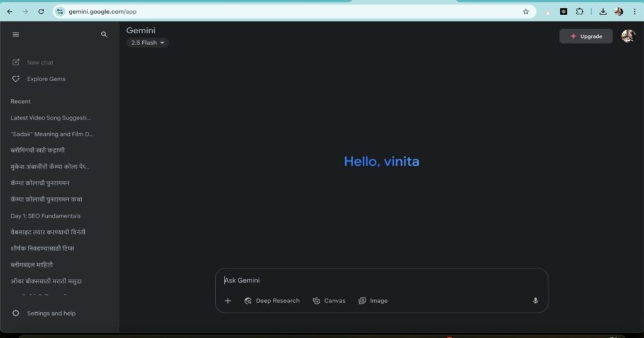Viewport: 644px width, 338px height.
Task: Select the Image generation option
Action: point(373,301)
